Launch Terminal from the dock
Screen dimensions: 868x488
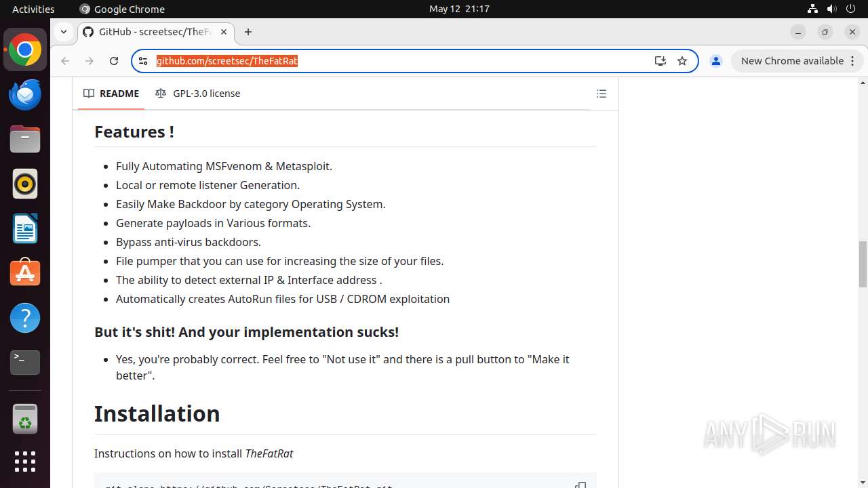coord(25,363)
